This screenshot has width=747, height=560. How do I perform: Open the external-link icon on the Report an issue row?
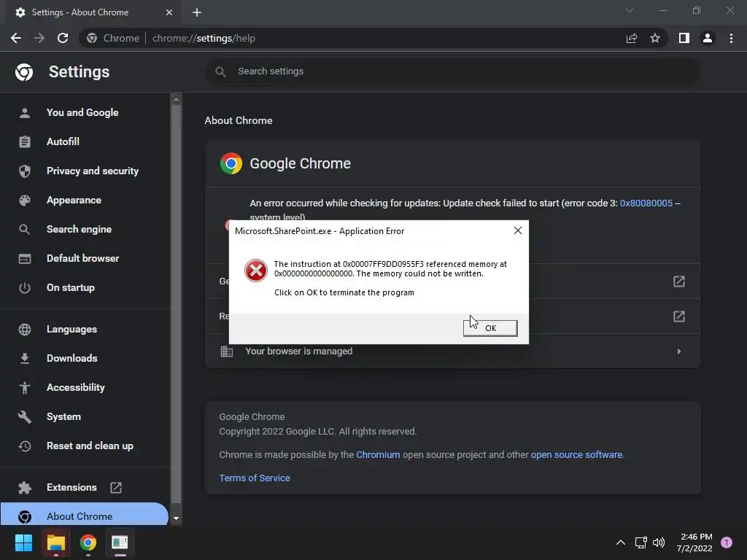(x=679, y=316)
